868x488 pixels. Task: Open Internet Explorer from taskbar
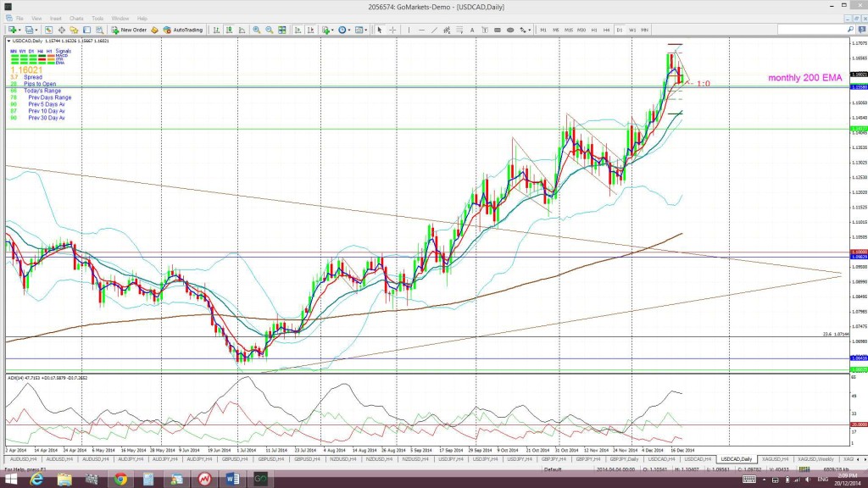pyautogui.click(x=36, y=480)
